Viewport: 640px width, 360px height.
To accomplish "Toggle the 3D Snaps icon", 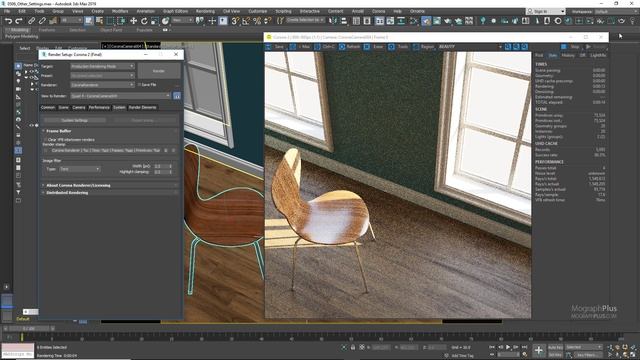I will 235,21.
